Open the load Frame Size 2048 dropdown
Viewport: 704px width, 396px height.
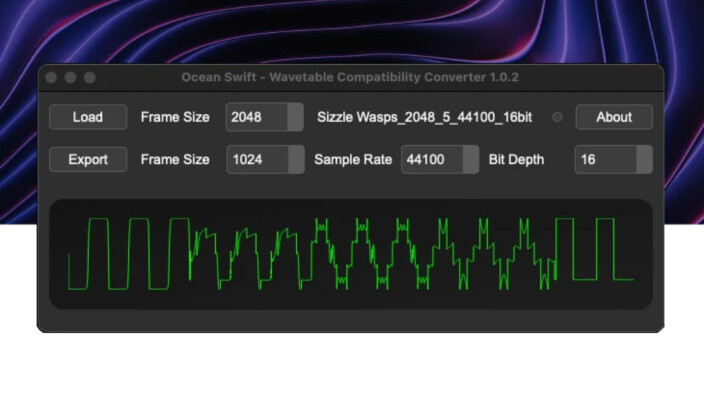264,117
